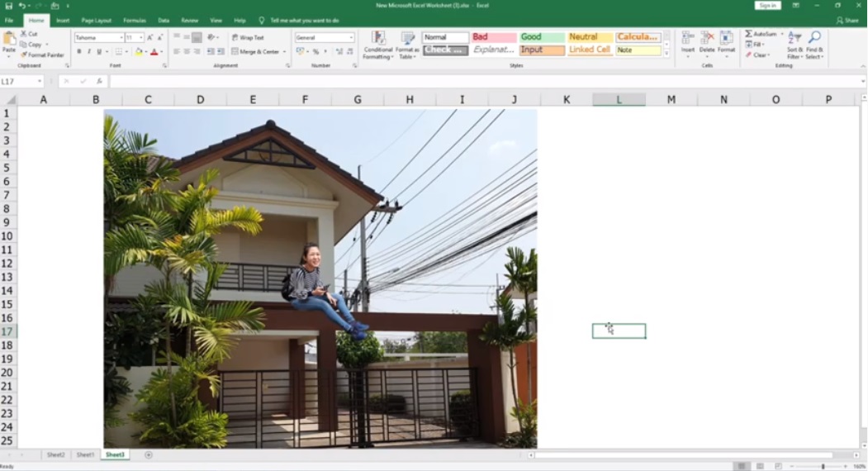Viewport: 868px width, 471px height.
Task: Click the Delete cells icon
Action: pyautogui.click(x=707, y=44)
